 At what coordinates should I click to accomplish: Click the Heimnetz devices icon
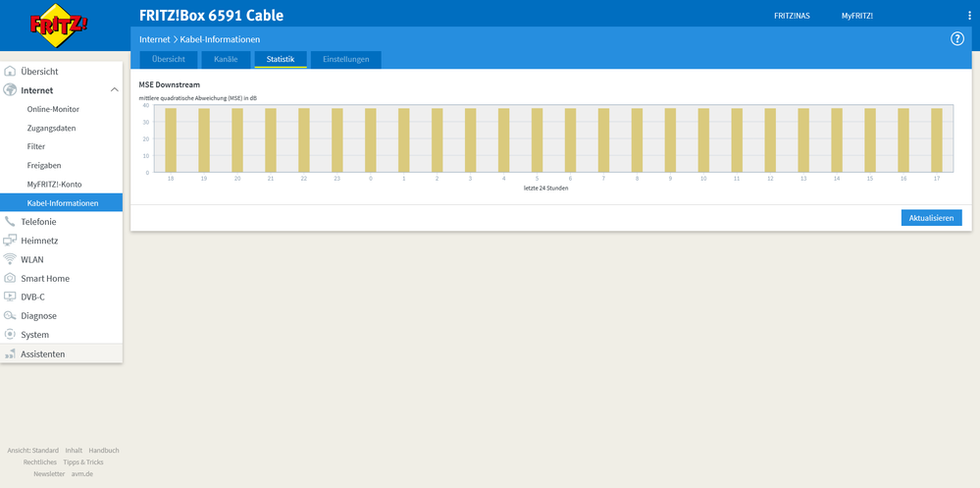10,241
